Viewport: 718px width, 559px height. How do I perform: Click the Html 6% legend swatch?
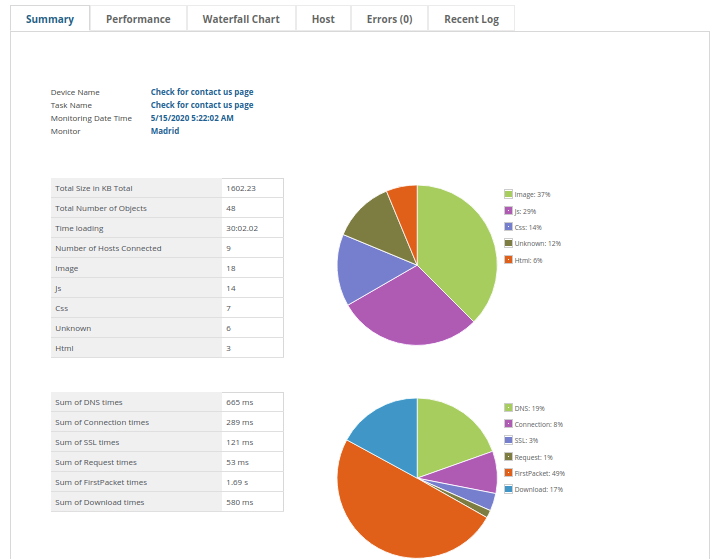(508, 259)
